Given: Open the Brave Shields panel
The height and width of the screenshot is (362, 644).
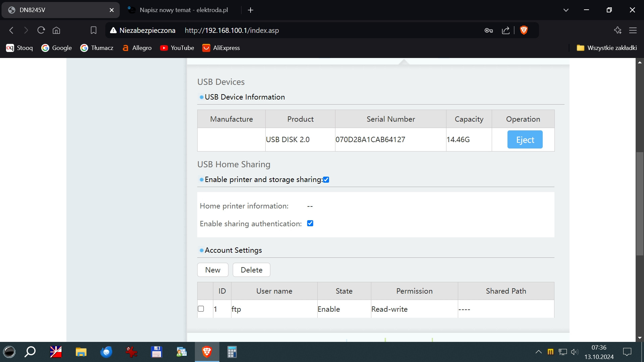Looking at the screenshot, I should pos(524,30).
